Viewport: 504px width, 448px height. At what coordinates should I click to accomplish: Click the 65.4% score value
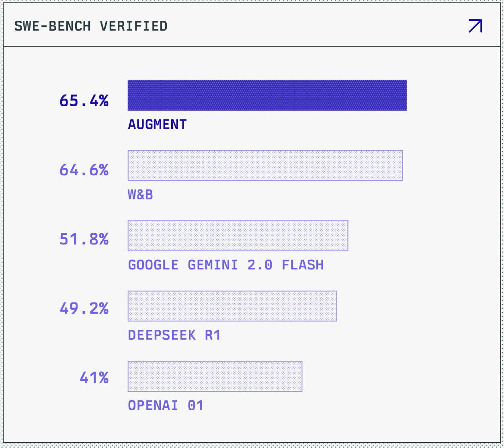[x=84, y=101]
